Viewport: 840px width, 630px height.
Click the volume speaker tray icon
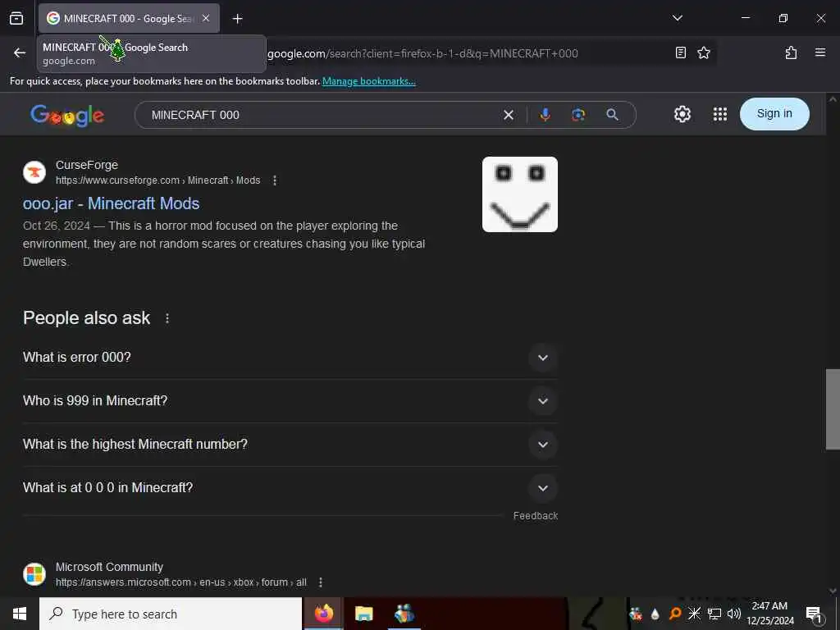(734, 614)
